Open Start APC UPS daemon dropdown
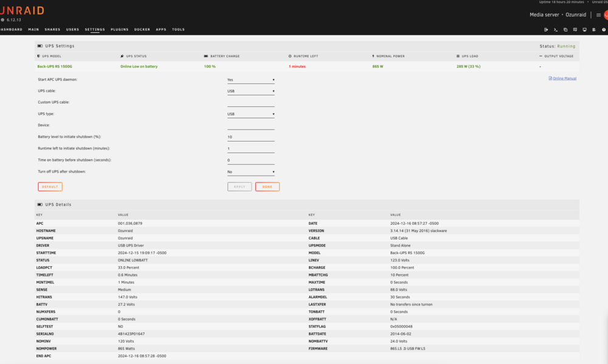 251,80
